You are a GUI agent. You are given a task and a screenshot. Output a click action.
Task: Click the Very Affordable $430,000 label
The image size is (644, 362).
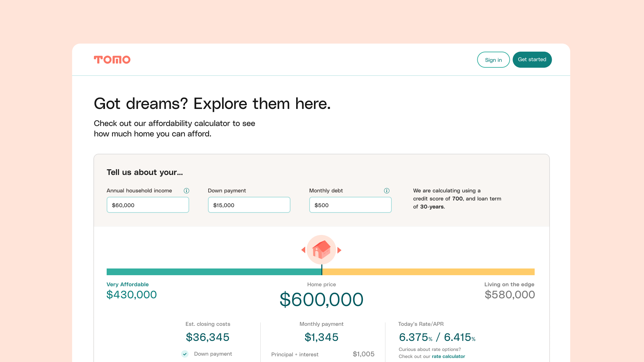point(131,291)
